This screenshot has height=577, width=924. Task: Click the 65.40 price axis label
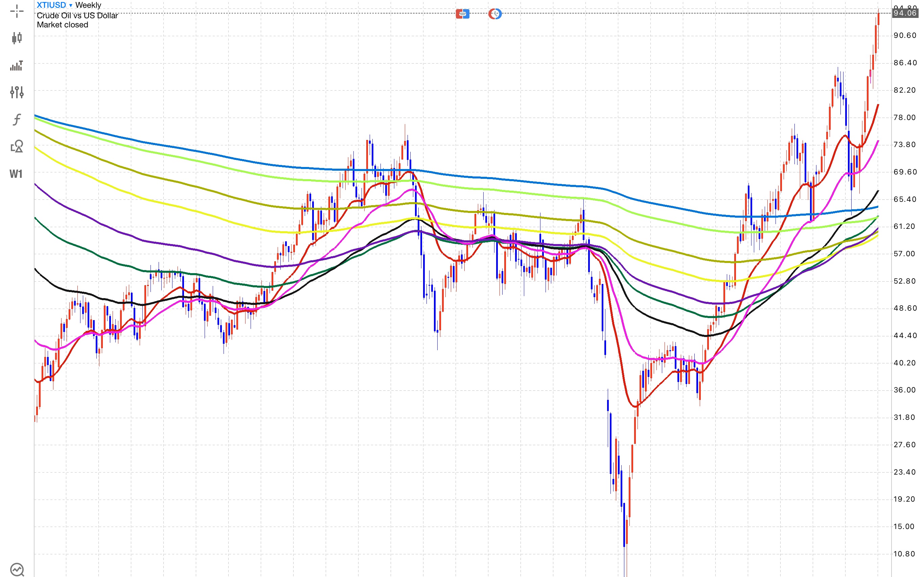tap(905, 199)
